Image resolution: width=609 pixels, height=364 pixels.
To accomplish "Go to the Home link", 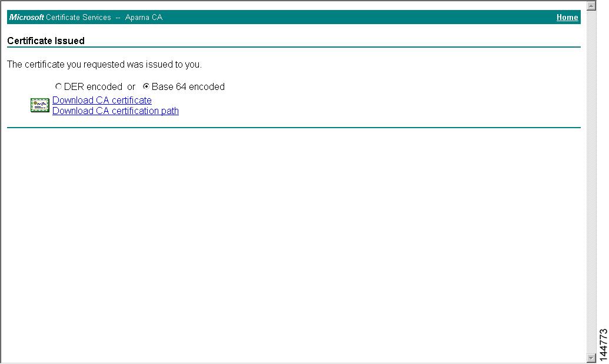I will 567,17.
